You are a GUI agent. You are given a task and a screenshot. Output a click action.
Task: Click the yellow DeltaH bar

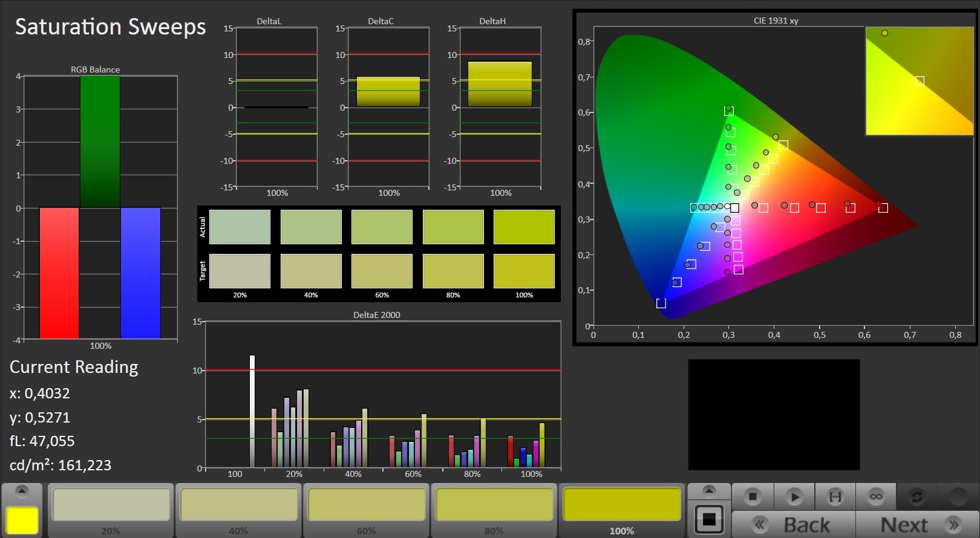[x=500, y=84]
